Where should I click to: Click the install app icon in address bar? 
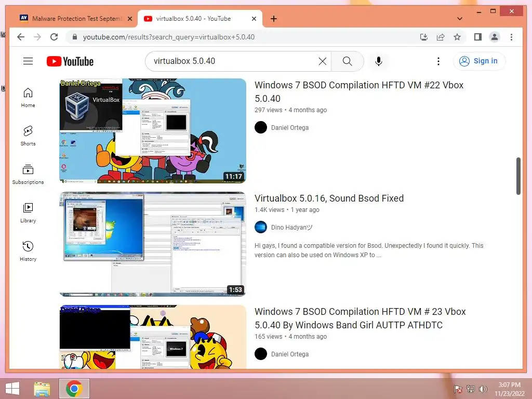point(424,37)
